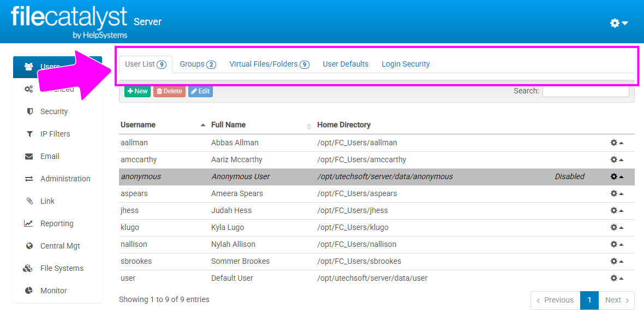Click the Nylah Allison full name

click(x=233, y=244)
